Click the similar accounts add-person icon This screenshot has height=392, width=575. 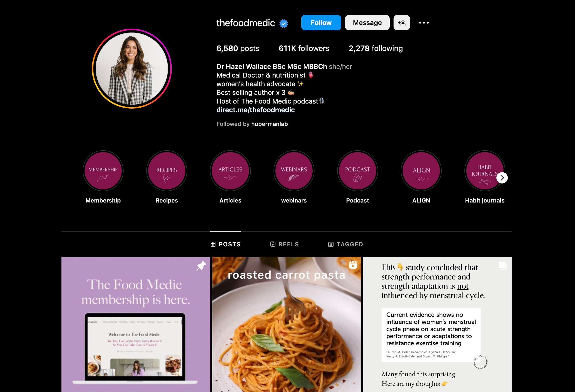(401, 23)
